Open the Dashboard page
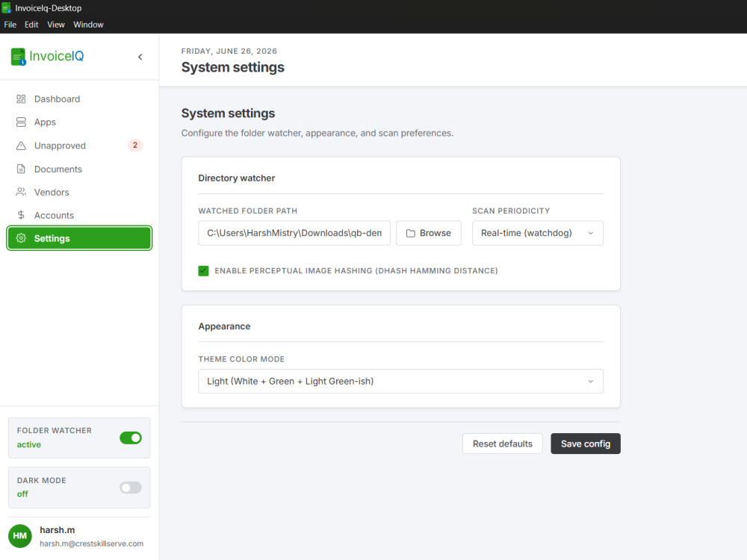 click(79, 99)
